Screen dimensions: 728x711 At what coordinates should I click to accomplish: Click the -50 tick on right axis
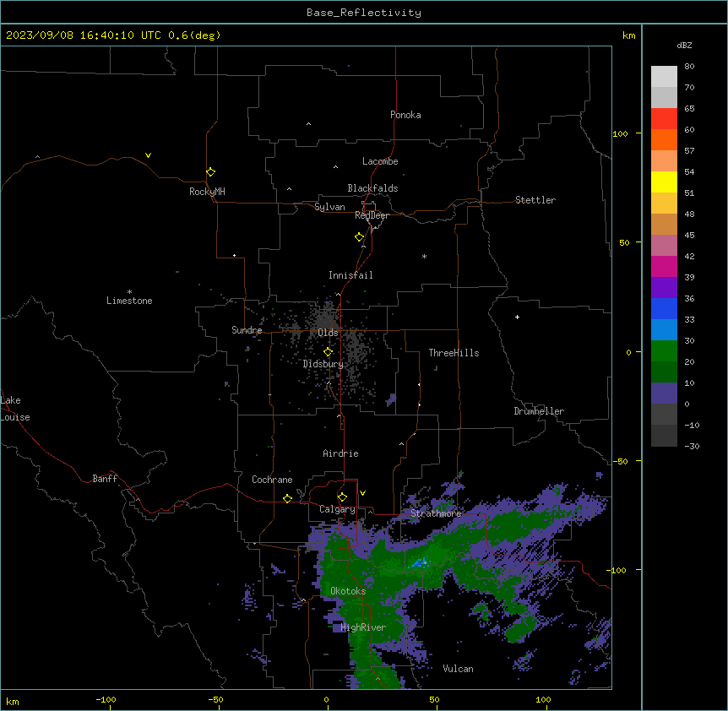(x=620, y=461)
